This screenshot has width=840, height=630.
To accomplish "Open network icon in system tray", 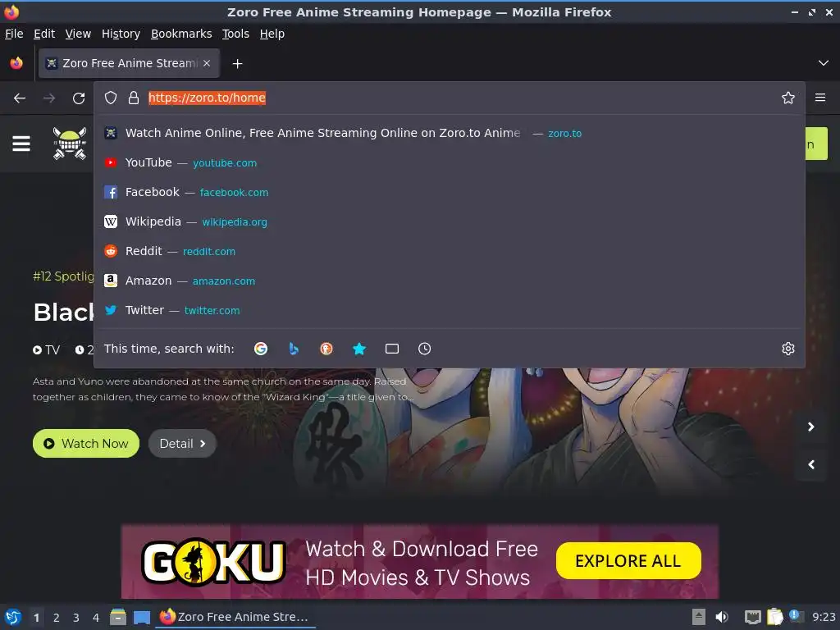I will (752, 618).
